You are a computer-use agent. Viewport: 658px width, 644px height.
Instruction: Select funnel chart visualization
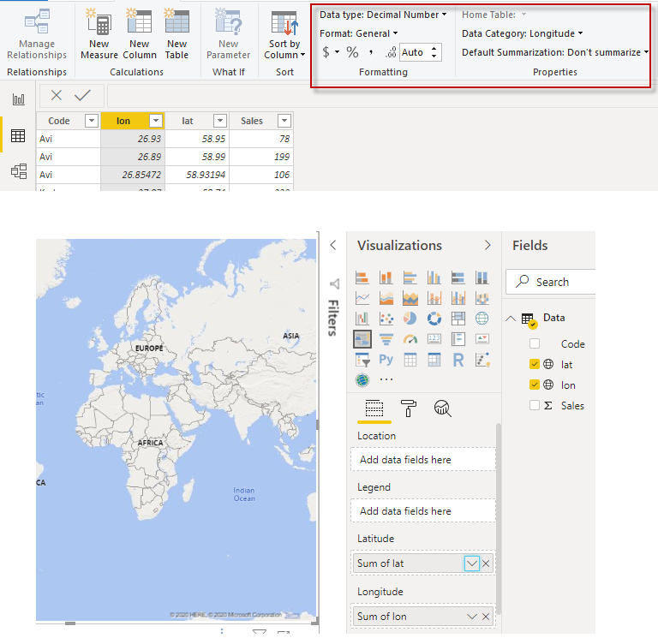pyautogui.click(x=386, y=339)
